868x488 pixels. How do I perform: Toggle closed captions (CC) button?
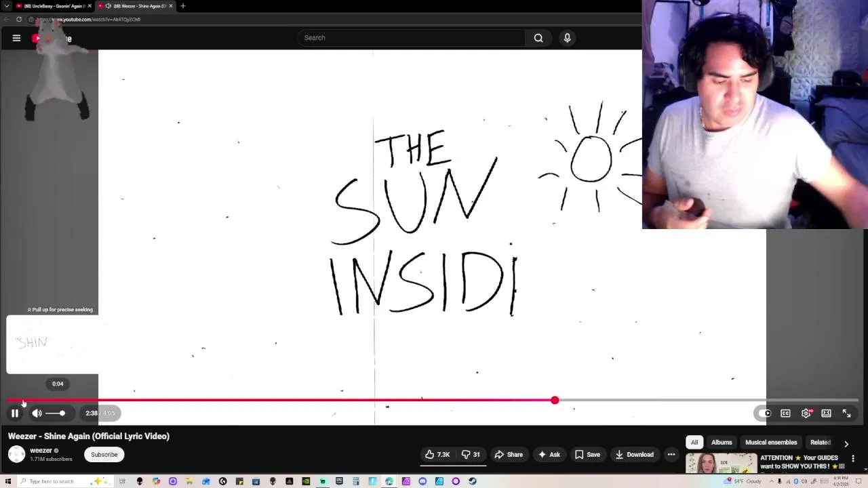[x=785, y=413]
